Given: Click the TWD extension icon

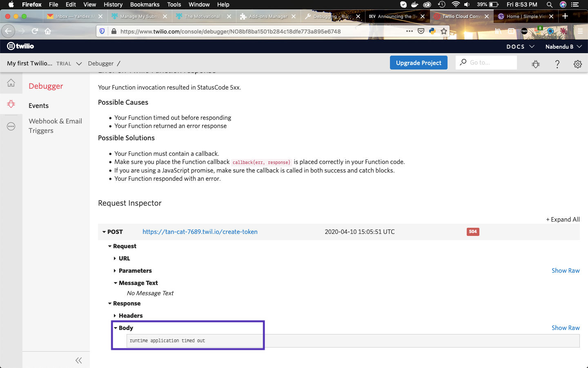Looking at the screenshot, I should [x=524, y=31].
